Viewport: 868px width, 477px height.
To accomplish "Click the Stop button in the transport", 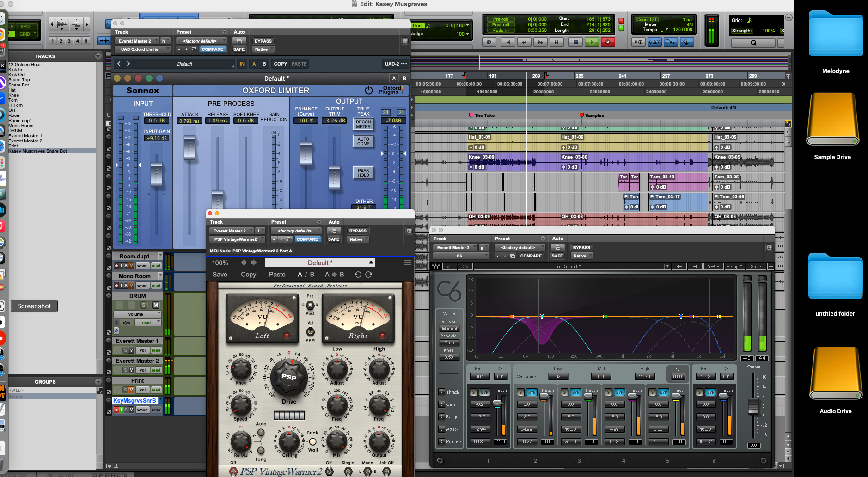I will (x=575, y=42).
